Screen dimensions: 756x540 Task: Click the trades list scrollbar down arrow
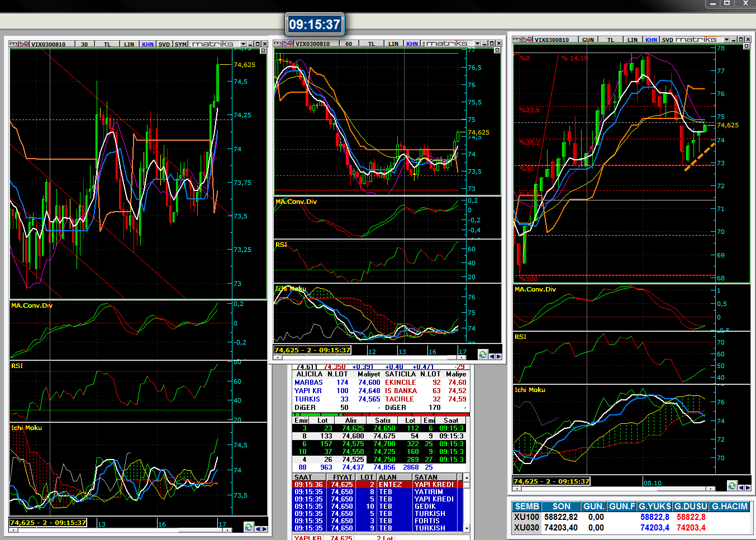(467, 528)
